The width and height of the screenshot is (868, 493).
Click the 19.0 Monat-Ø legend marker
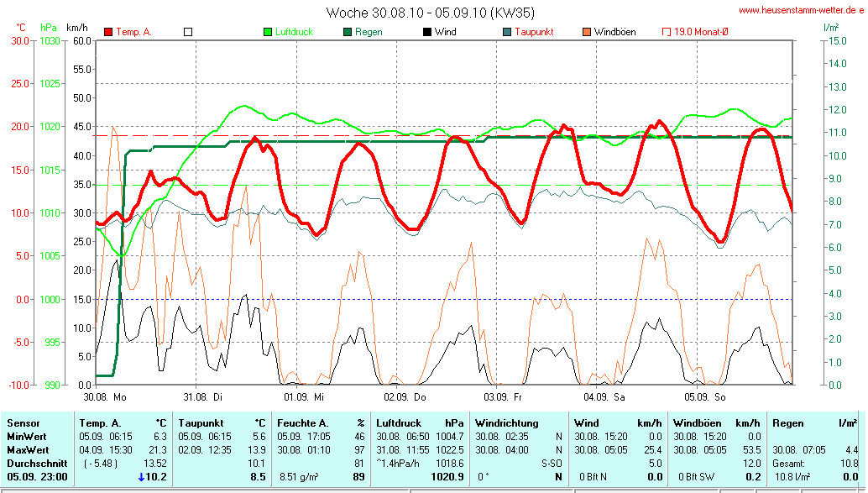click(x=667, y=32)
